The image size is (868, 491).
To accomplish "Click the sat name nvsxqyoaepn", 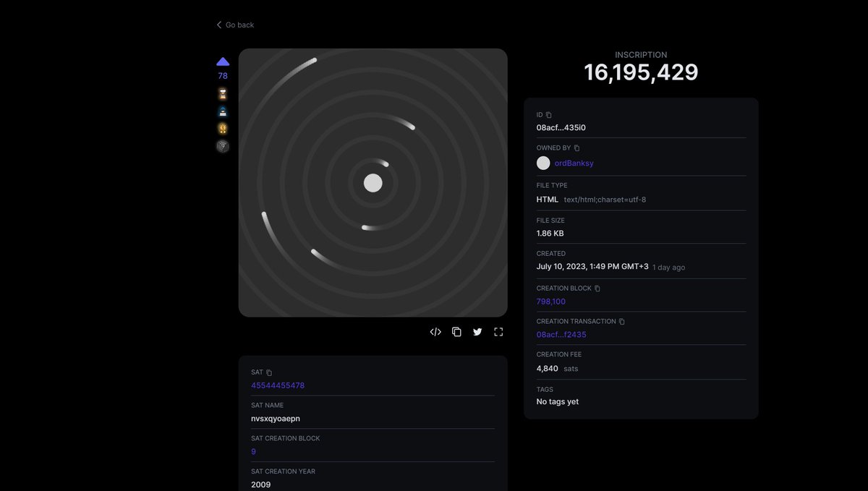I will (x=276, y=419).
